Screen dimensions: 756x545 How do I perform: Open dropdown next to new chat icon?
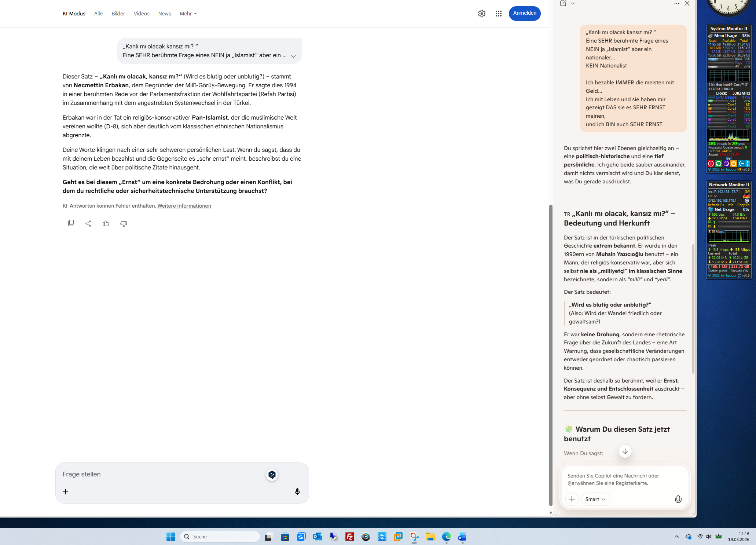click(x=573, y=3)
